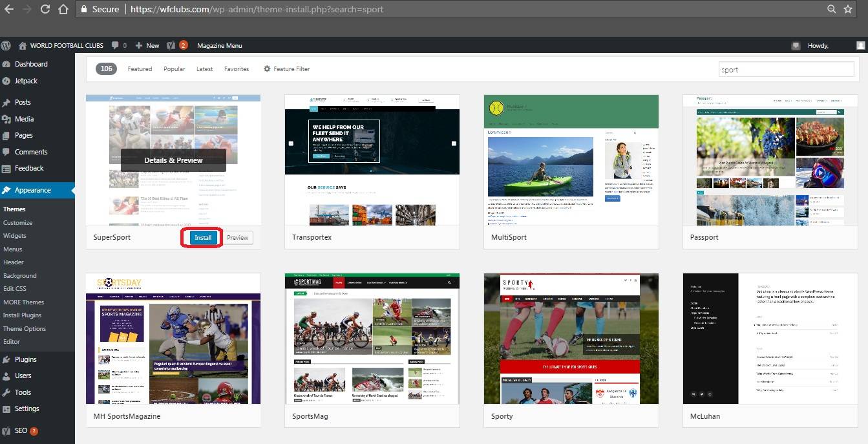Click the Appearance paintbrush icon
The image size is (868, 444).
[x=6, y=190]
